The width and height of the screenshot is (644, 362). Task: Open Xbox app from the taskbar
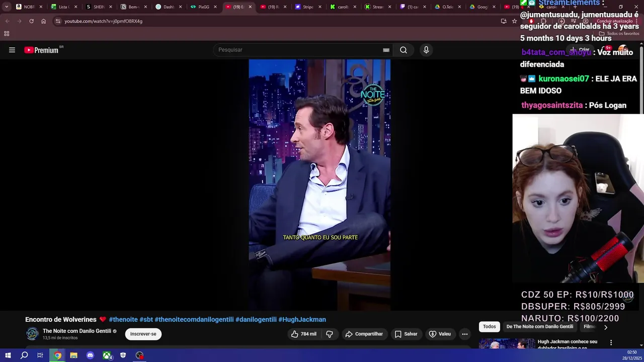107,355
